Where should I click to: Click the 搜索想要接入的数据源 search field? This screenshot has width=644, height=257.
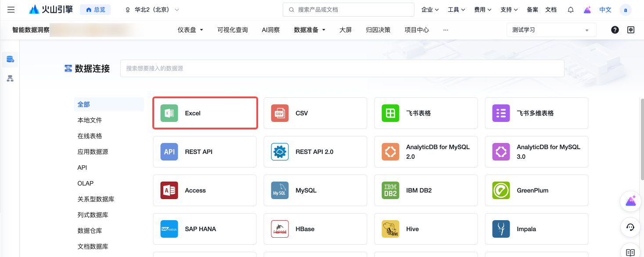coord(342,68)
